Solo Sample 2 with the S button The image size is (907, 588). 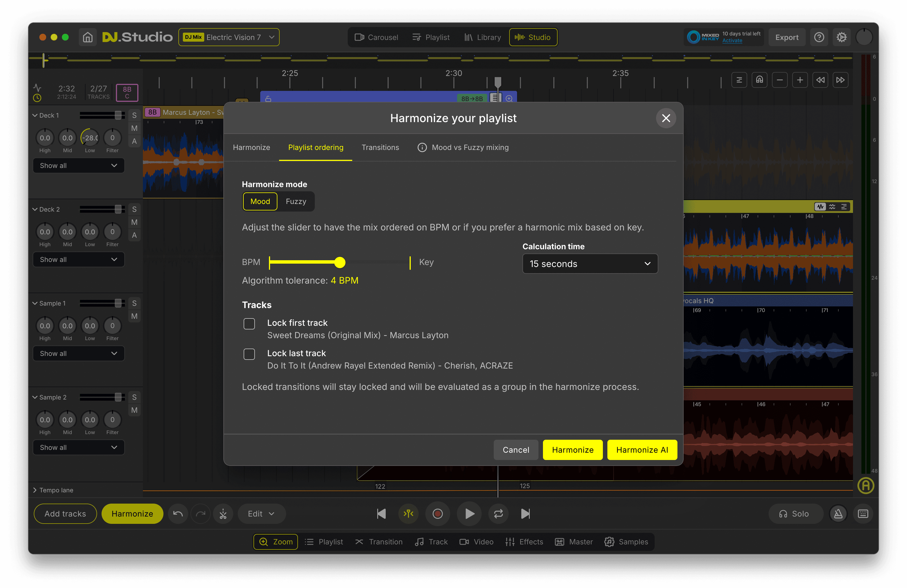(x=134, y=397)
